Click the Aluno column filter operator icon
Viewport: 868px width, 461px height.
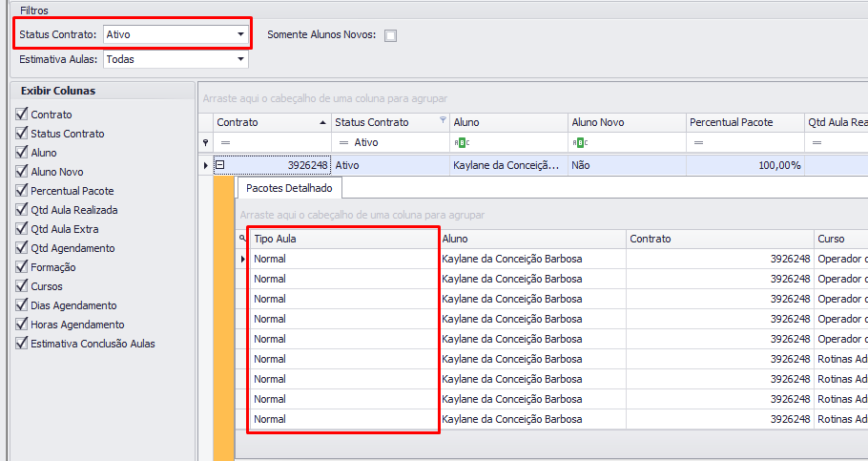pos(459,142)
